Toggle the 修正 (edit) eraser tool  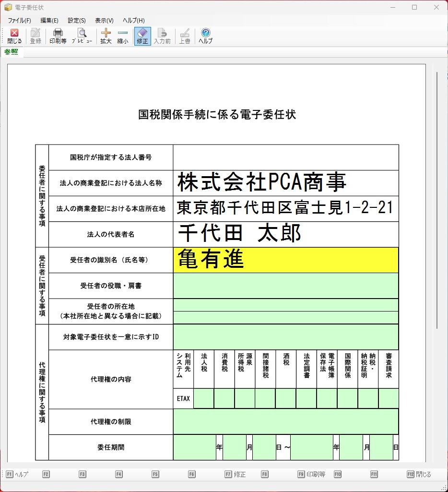pos(142,36)
